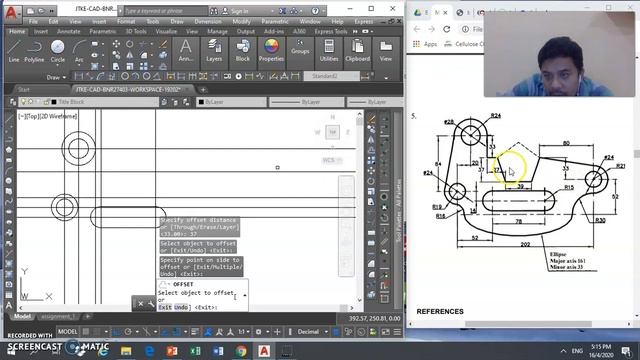Open File Explorer from the taskbar
This screenshot has height=360, width=640.
(126, 351)
